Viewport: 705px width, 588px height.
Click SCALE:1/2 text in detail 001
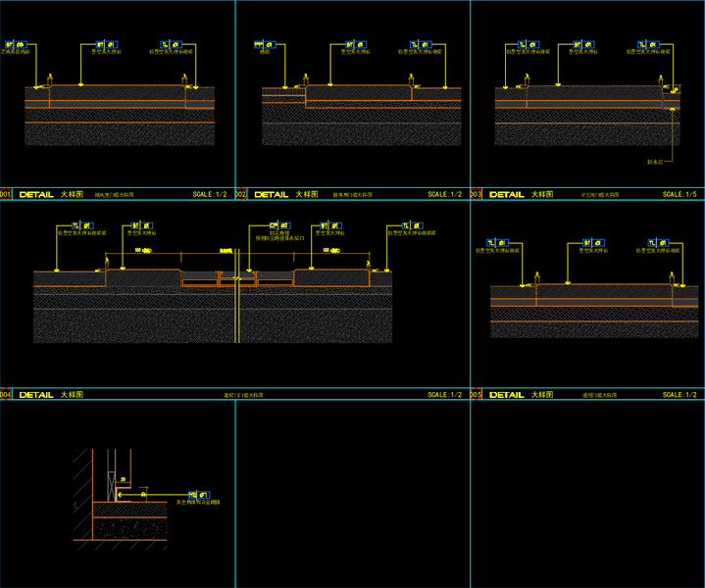click(x=210, y=194)
